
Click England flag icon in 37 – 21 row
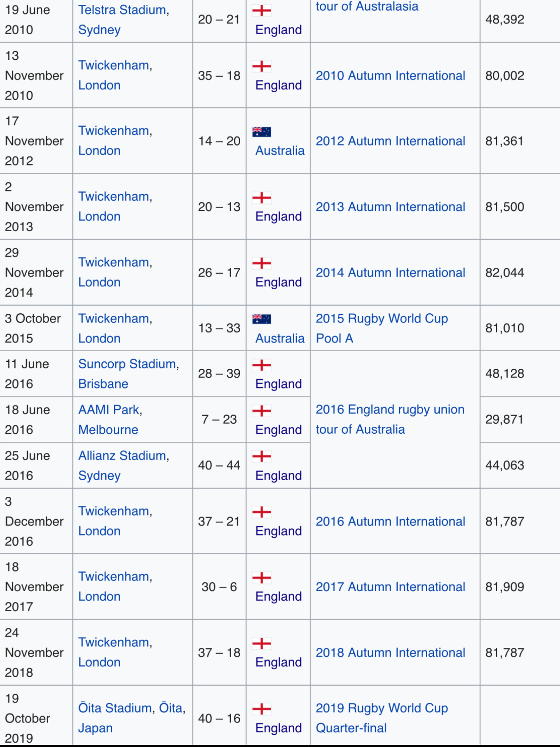[x=261, y=512]
